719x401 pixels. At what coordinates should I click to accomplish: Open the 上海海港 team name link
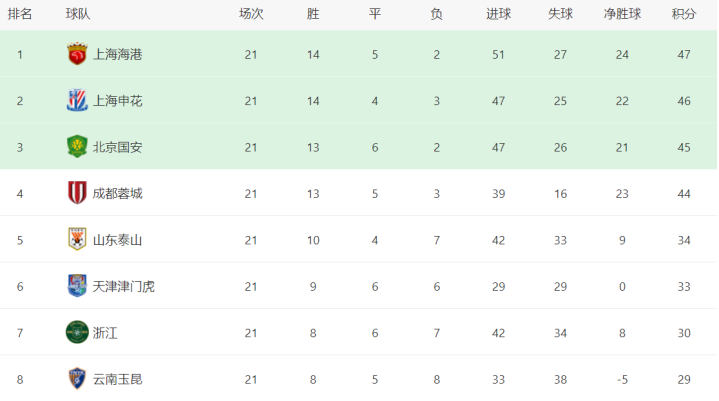118,54
